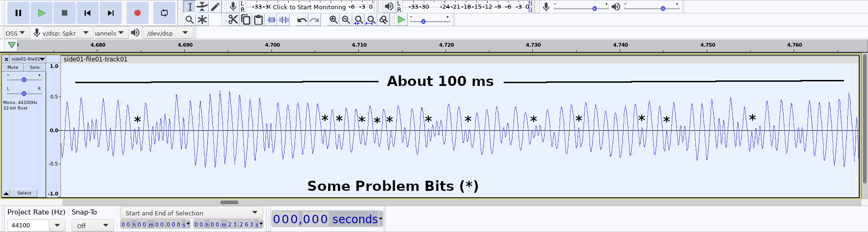Viewport: 868px width, 232px height.
Task: Close the side01-file01 track
Action: click(x=6, y=59)
